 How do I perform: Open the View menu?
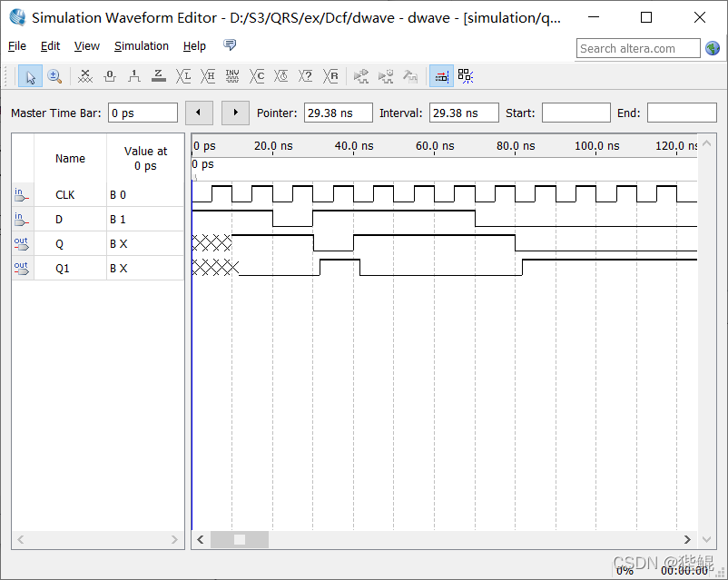coord(87,46)
